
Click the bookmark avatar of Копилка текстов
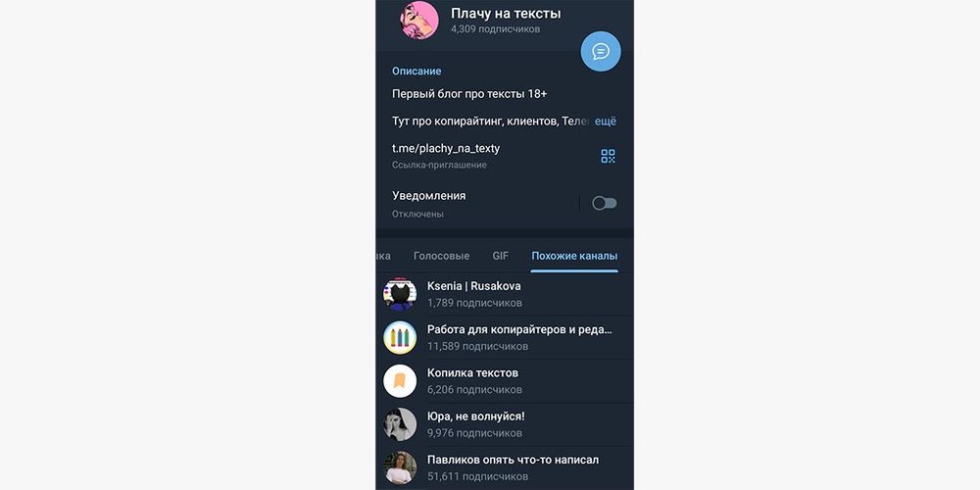coord(400,381)
